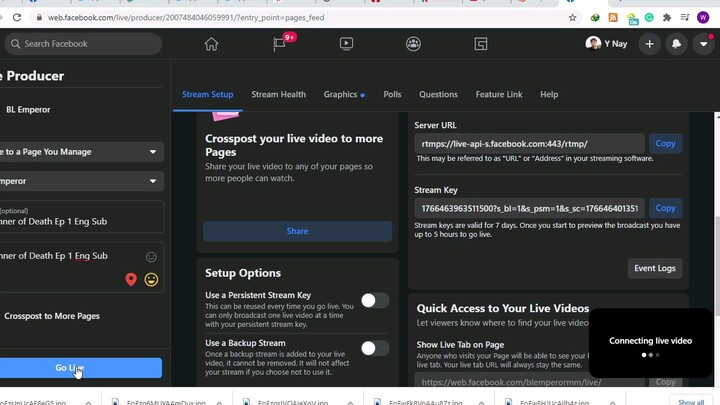Image resolution: width=720 pixels, height=405 pixels.
Task: Open download menu arrow for FoFzosIVQAIeXoV.jpg
Action: pos(350,403)
